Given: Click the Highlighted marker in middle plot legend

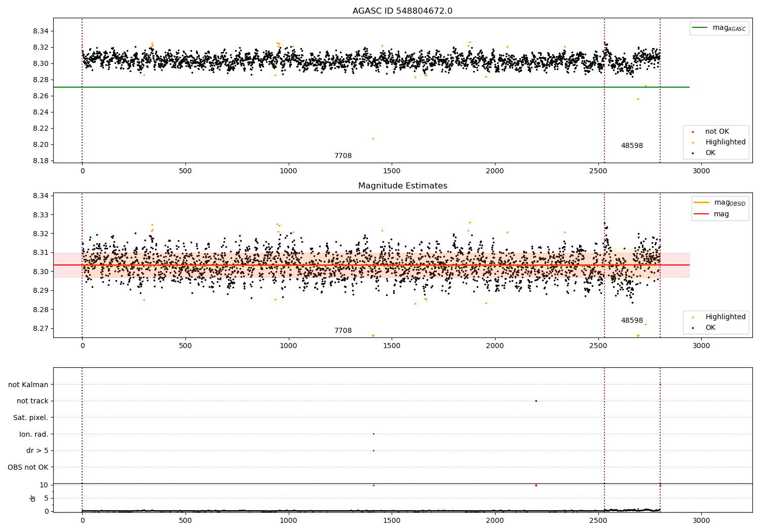Looking at the screenshot, I should pos(693,317).
